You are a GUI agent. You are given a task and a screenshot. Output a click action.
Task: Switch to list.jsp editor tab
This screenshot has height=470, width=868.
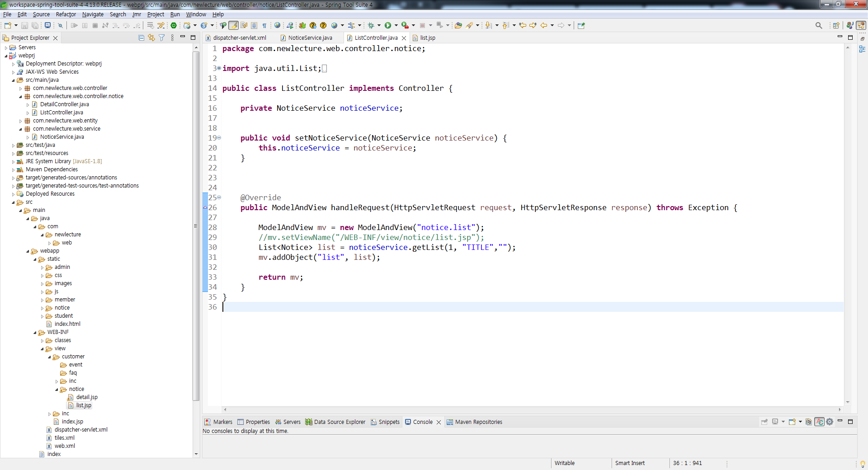point(424,38)
